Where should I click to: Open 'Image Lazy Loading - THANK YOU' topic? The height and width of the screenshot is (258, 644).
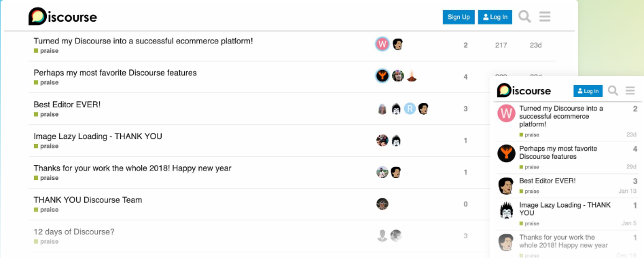tap(98, 136)
